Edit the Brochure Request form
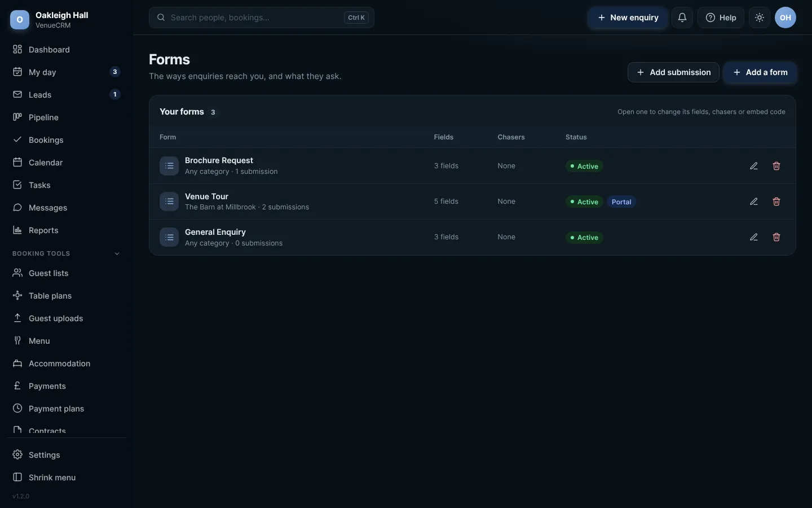The height and width of the screenshot is (508, 812). click(754, 166)
